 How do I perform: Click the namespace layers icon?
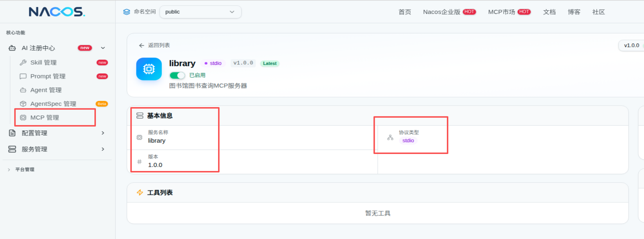tap(127, 12)
